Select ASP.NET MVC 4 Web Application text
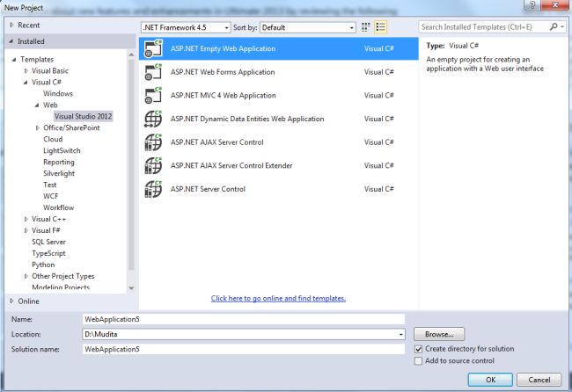 tap(224, 96)
